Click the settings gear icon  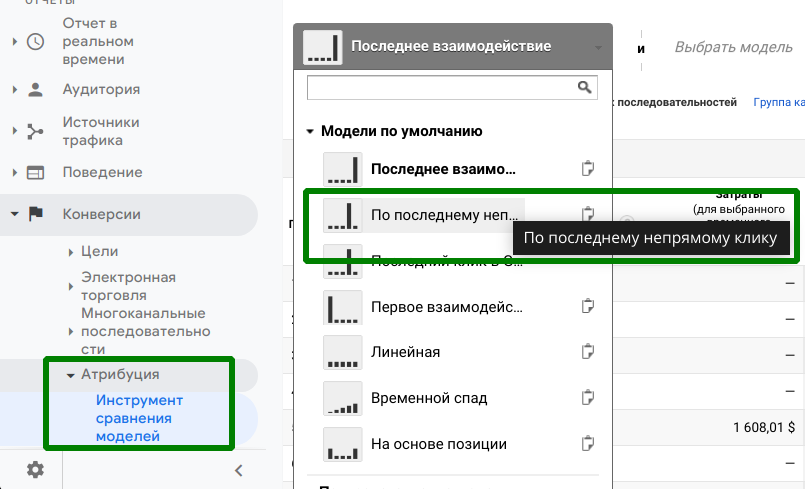pos(35,469)
